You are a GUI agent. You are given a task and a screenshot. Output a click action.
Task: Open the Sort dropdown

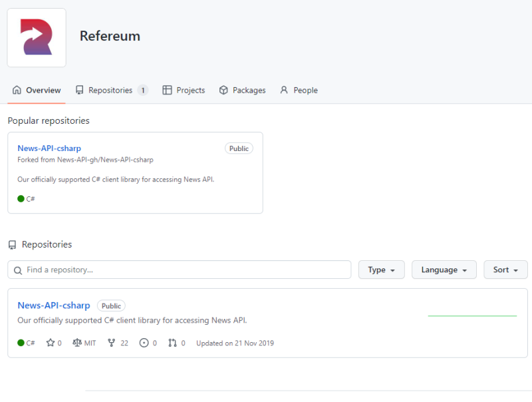point(505,270)
